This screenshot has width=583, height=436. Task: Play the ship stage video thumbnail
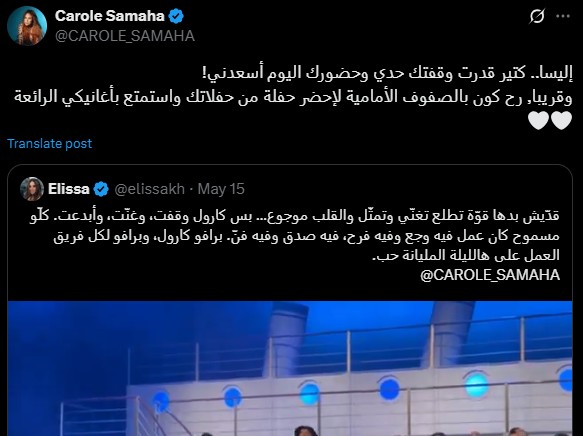tap(290, 368)
